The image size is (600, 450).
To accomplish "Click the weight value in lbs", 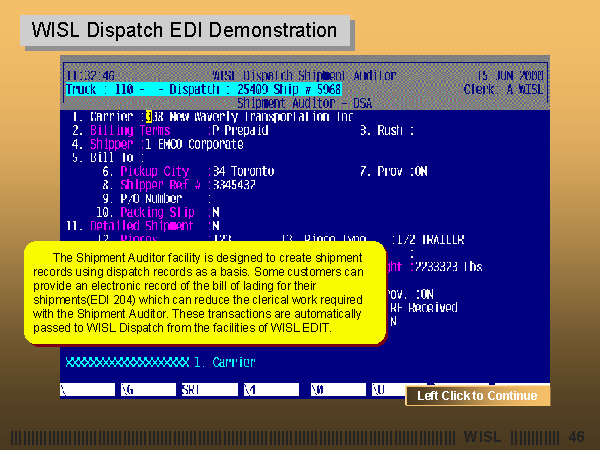I will coord(448,267).
